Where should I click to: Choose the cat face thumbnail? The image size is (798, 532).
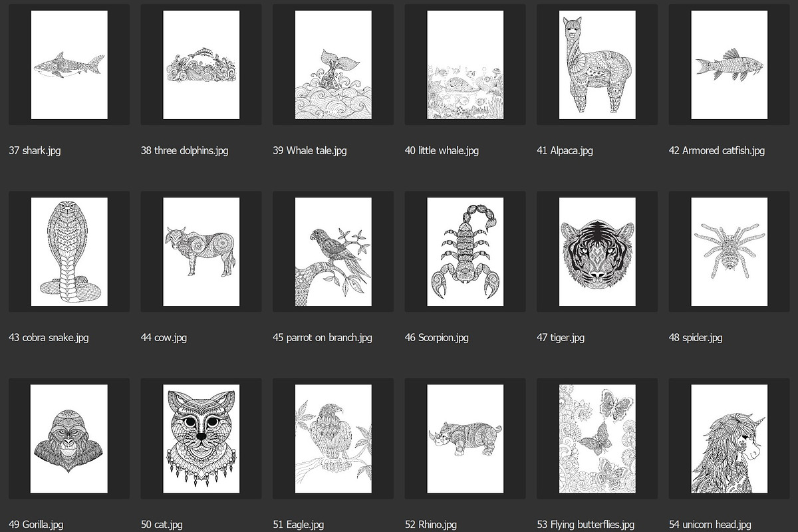coord(201,439)
